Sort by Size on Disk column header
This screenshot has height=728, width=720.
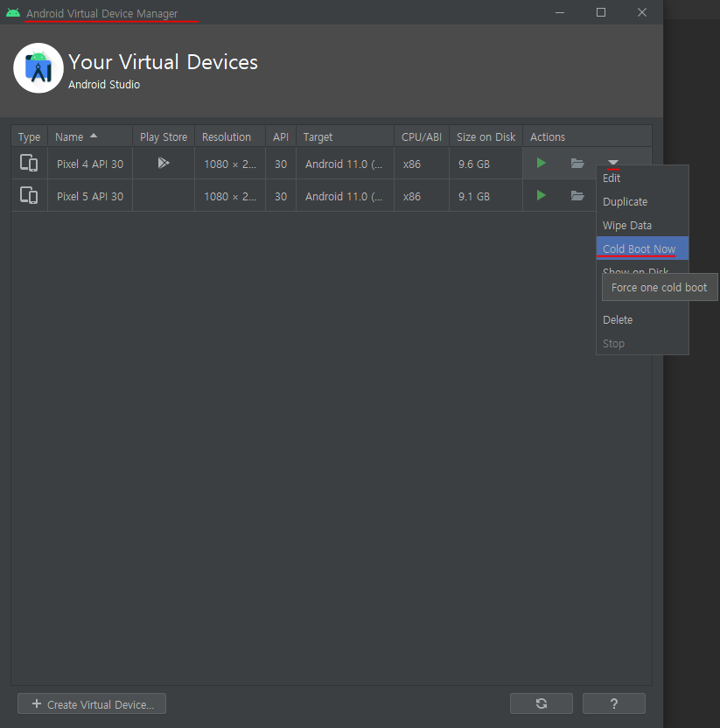tap(486, 137)
